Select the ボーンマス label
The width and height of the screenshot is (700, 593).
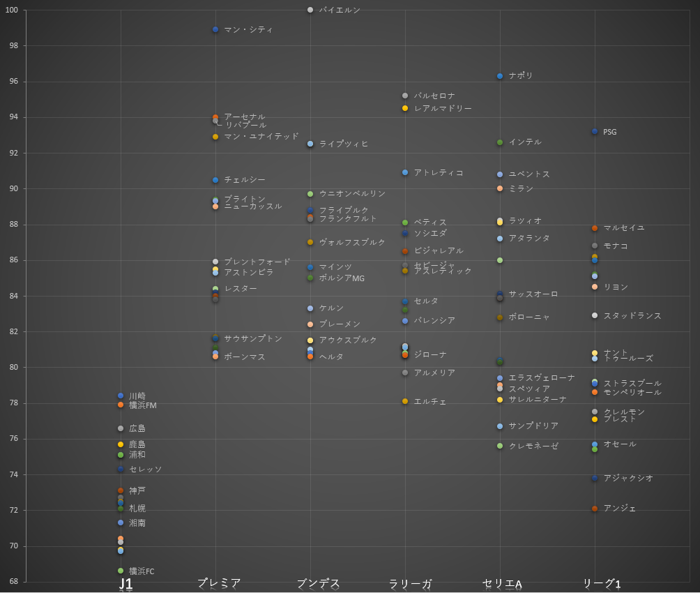245,356
